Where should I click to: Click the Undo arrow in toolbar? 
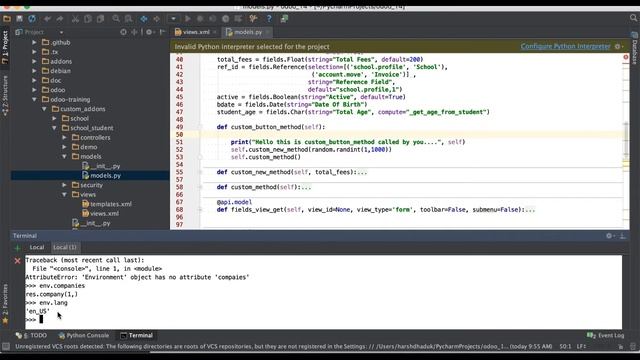pos(47,19)
